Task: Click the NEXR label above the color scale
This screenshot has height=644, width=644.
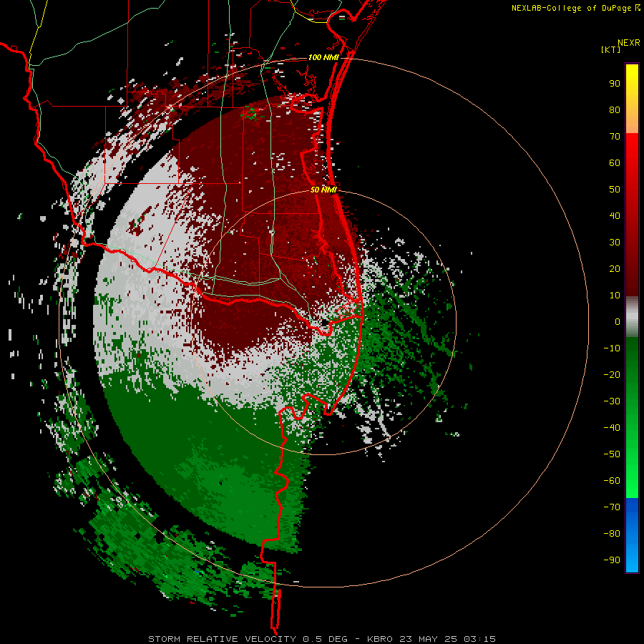Action: coord(629,43)
